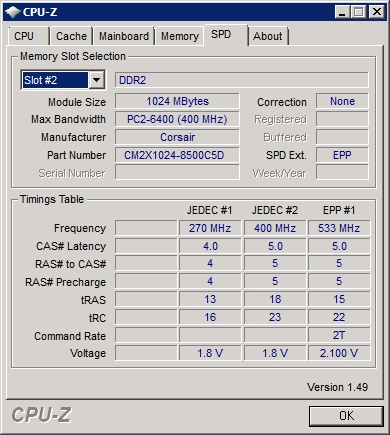Maximize the CPU-Z window
The image size is (390, 435).
pyautogui.click(x=359, y=12)
